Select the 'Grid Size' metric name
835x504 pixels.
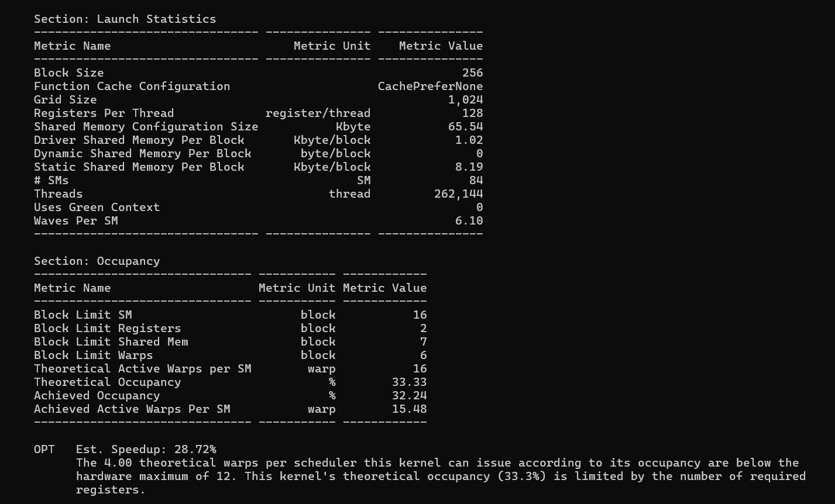coord(65,100)
